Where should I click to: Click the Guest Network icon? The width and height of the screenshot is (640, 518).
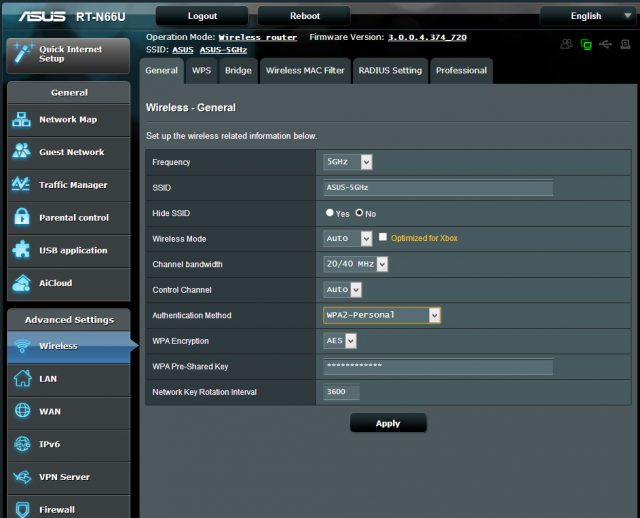(22, 153)
